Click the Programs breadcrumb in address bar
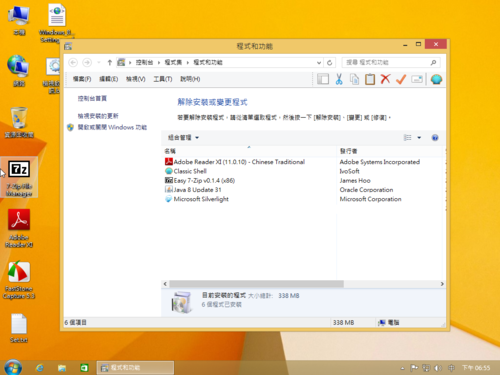Screen dimensions: 500x375 click(173, 62)
